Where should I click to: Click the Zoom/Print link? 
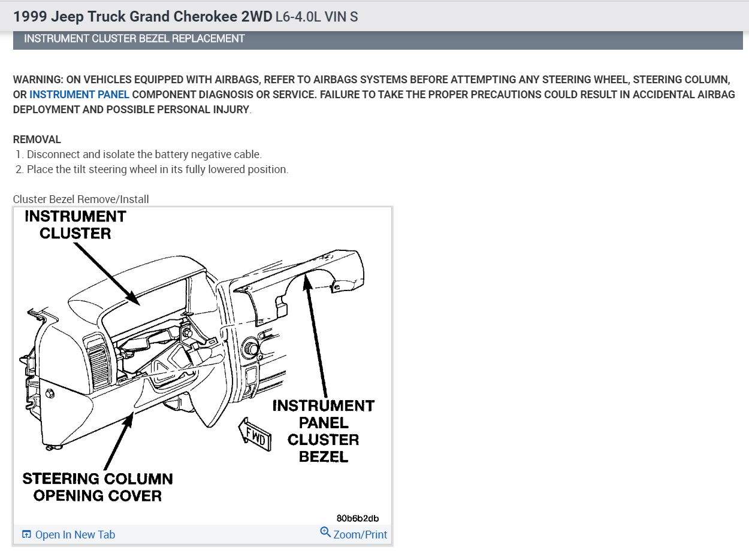[x=360, y=534]
